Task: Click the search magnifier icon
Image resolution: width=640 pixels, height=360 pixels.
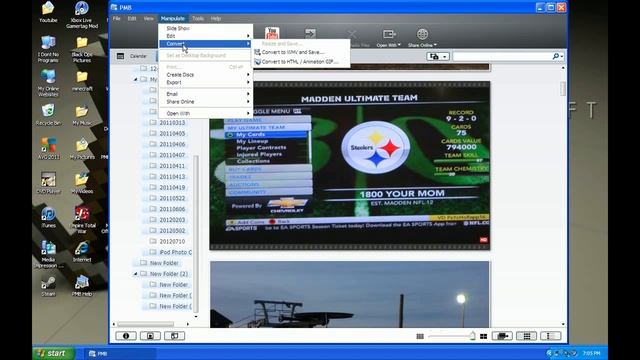Action: pyautogui.click(x=556, y=56)
